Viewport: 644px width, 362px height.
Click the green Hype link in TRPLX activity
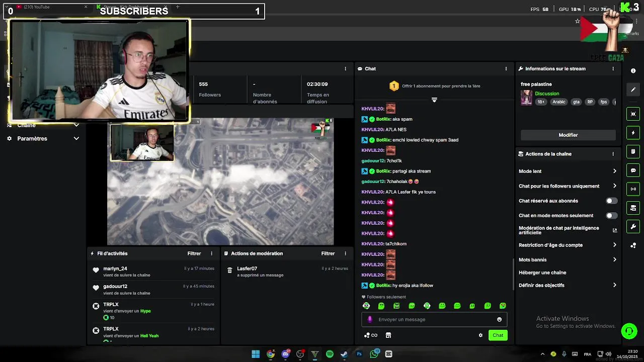pyautogui.click(x=145, y=311)
